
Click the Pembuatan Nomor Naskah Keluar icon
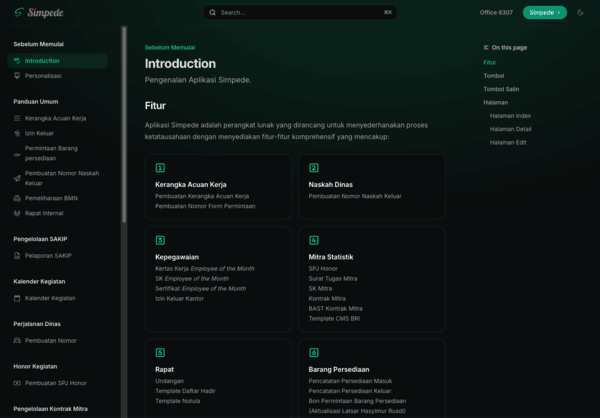coord(17,178)
